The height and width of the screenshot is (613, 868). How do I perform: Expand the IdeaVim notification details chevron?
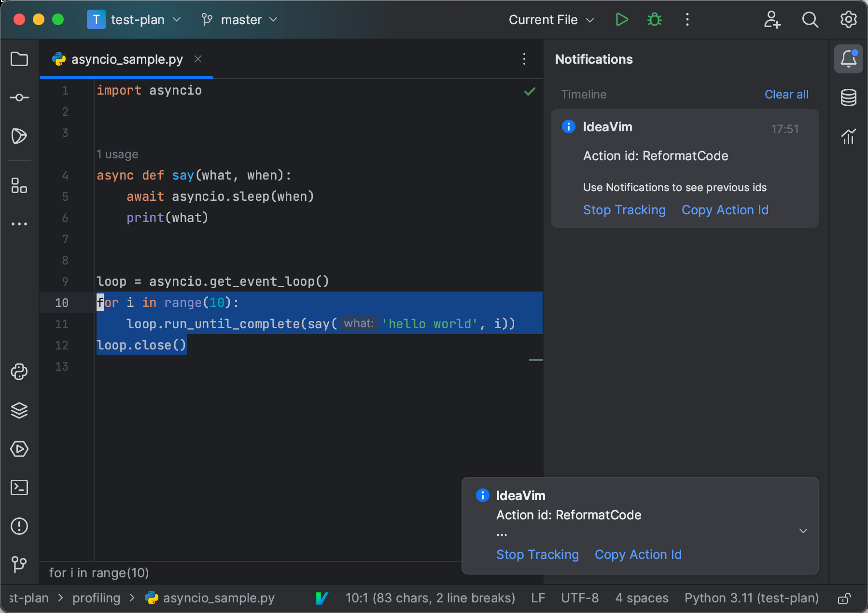tap(803, 531)
